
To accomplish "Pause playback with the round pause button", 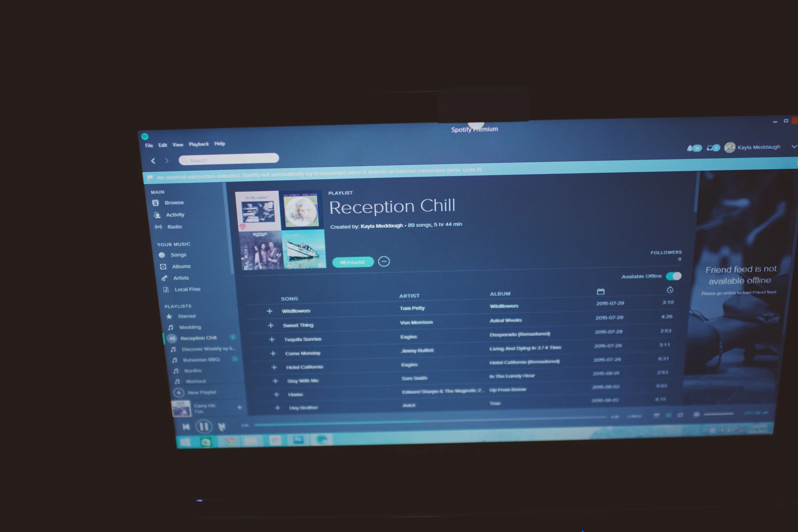I will coord(204,426).
